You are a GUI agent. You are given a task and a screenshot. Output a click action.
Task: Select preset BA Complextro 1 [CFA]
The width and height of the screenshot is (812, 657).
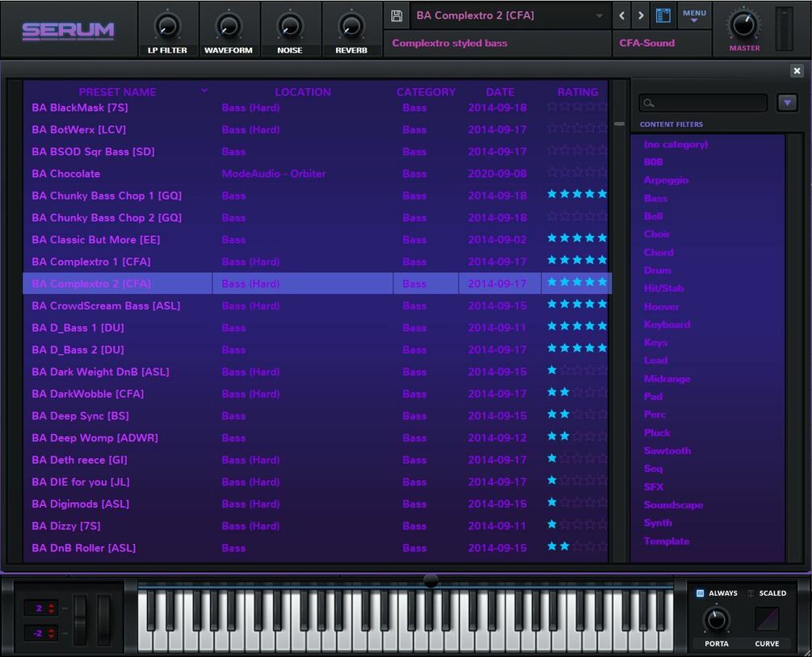coord(91,262)
